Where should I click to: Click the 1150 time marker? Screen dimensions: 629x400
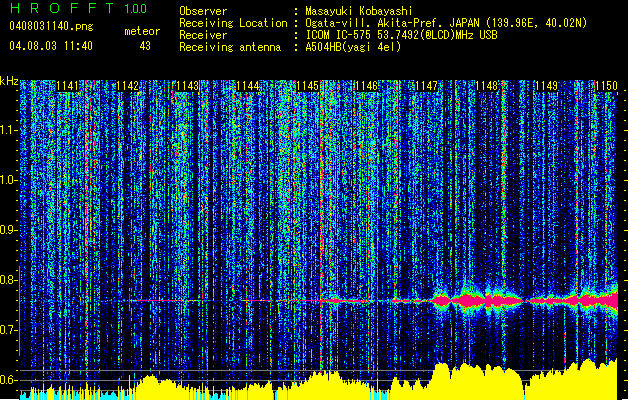pos(606,86)
